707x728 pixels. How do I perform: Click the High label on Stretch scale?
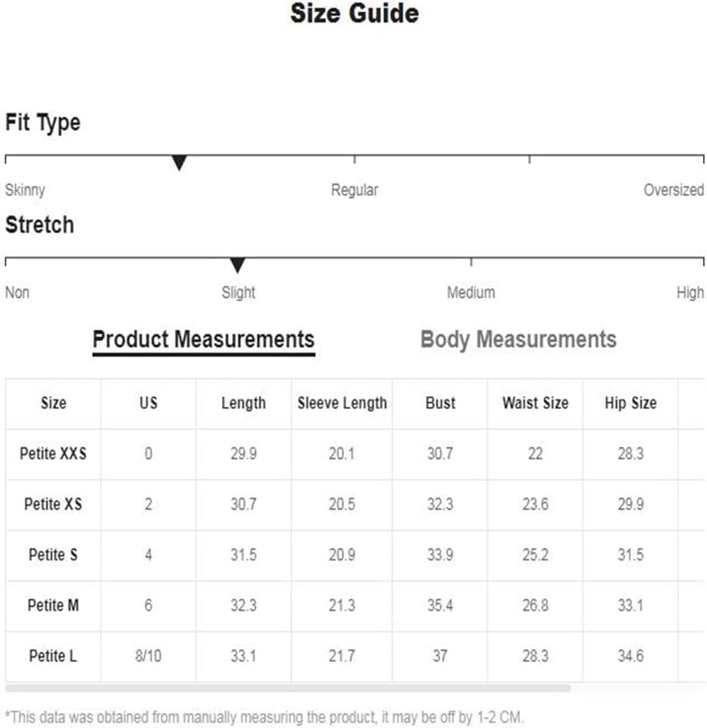tap(690, 292)
